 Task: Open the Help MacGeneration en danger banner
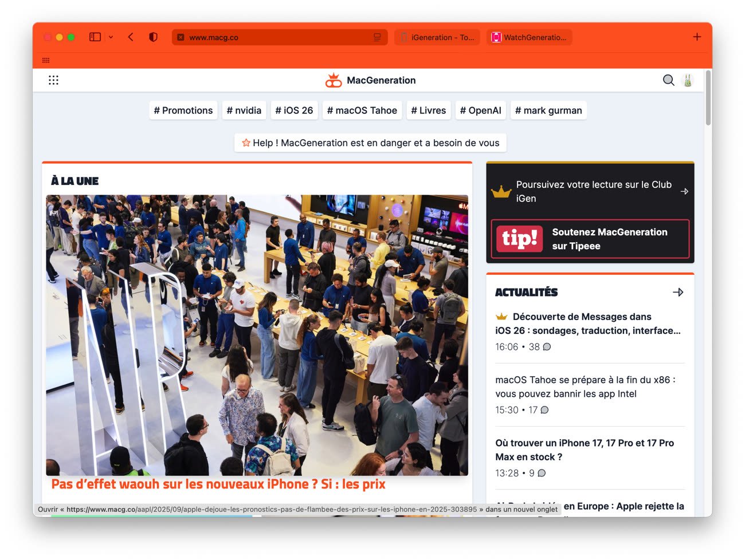(370, 143)
